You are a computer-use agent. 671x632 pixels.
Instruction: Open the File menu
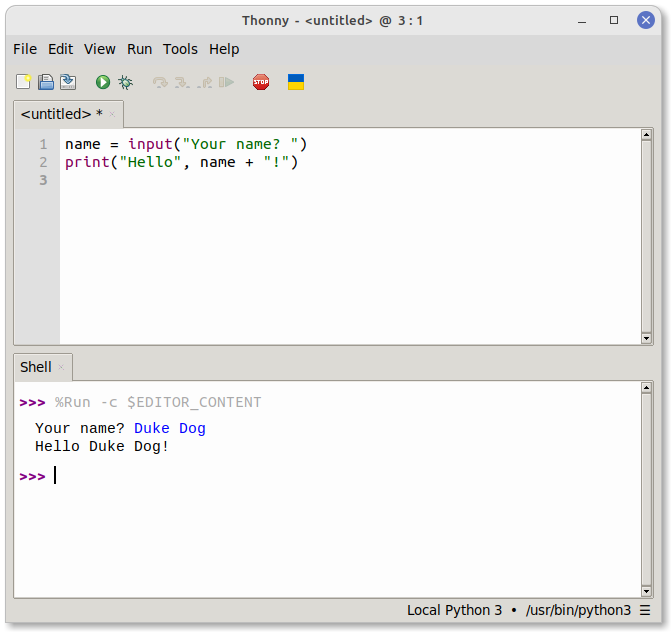pyautogui.click(x=25, y=49)
